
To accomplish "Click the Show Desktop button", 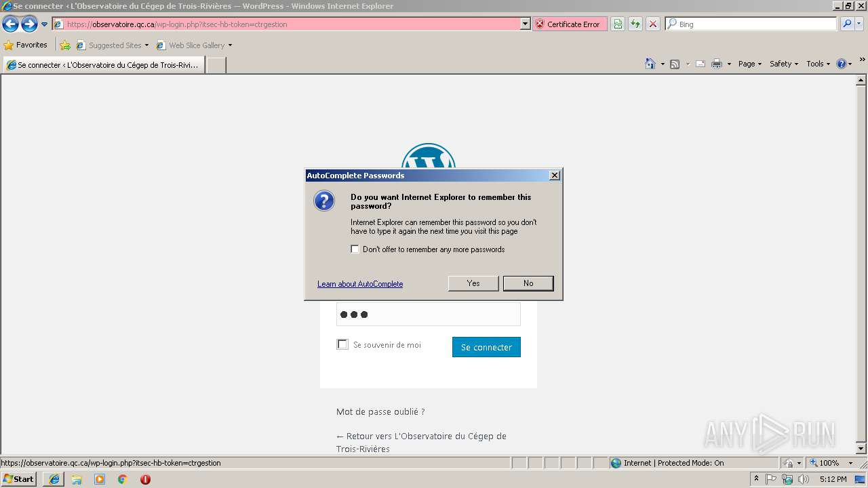I will point(861,479).
